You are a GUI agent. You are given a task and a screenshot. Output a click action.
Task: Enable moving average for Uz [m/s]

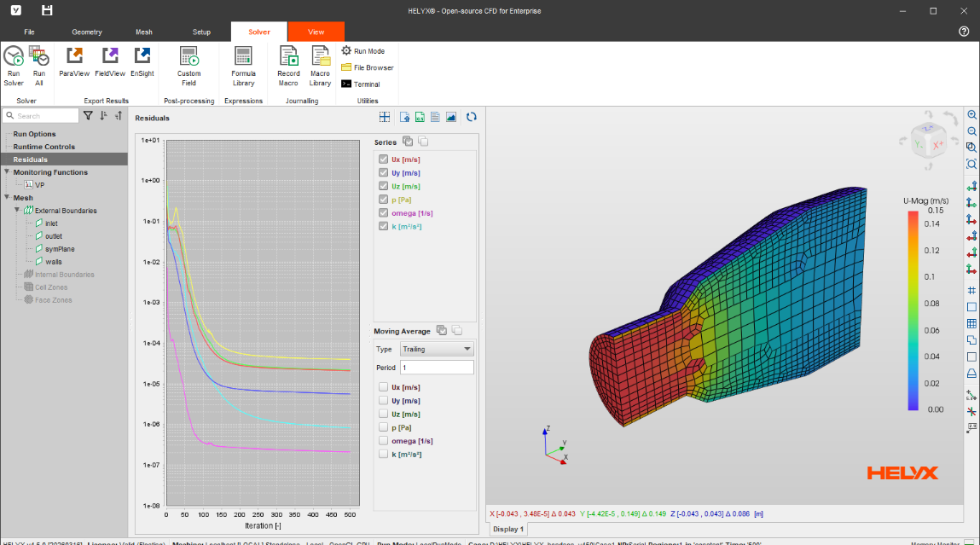point(383,414)
